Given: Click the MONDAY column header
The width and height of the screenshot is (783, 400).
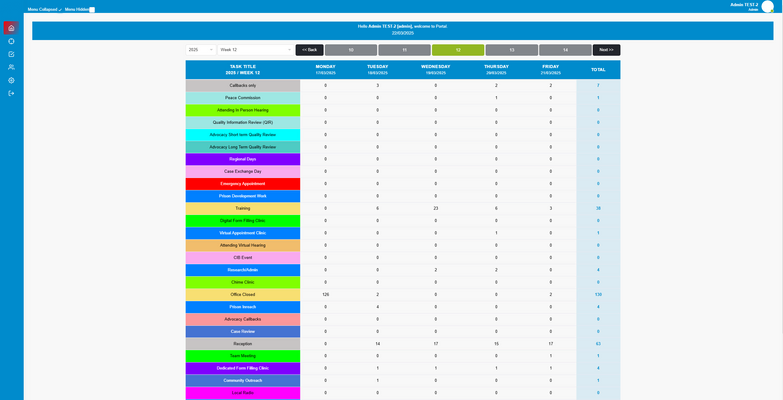Looking at the screenshot, I should (x=326, y=69).
